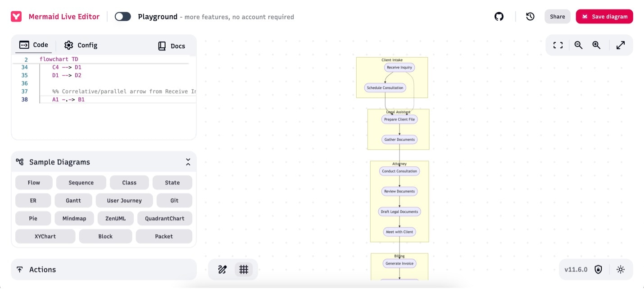The height and width of the screenshot is (289, 644).
Task: Toggle the grid background icon
Action: click(x=244, y=270)
